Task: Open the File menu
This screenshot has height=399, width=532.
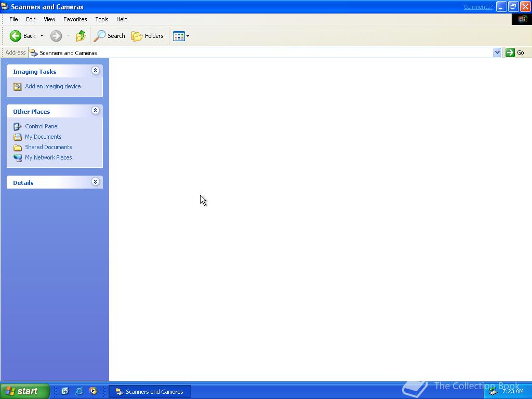Action: 14,19
